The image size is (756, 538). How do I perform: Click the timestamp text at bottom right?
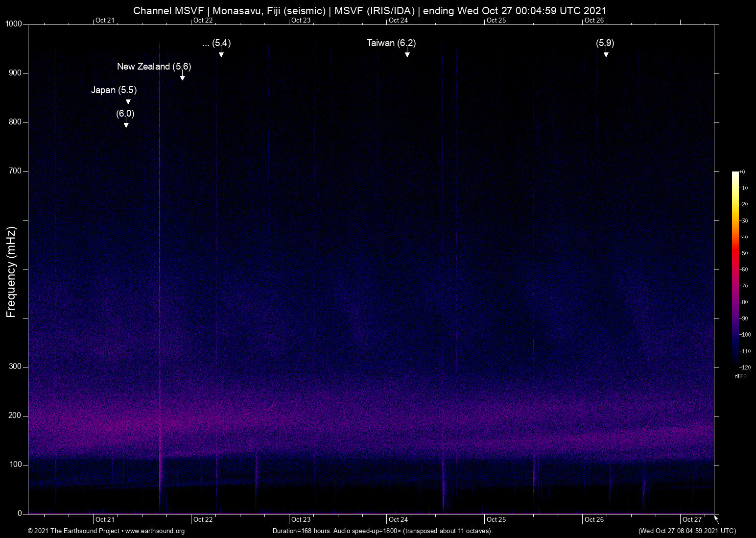coord(687,531)
